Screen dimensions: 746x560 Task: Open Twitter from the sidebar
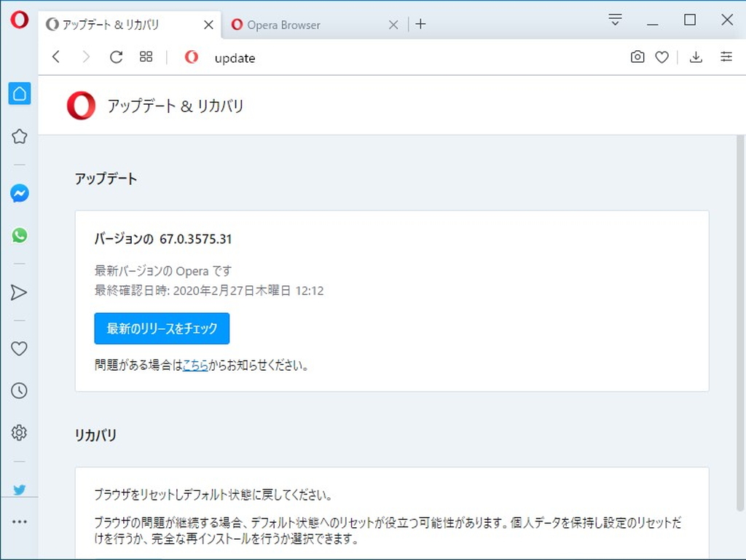19,490
